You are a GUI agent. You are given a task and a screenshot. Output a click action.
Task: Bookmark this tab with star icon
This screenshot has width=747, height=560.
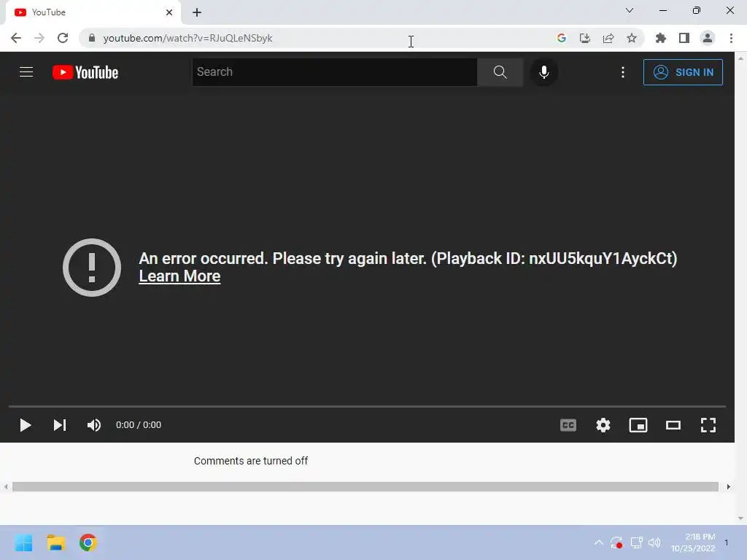(x=631, y=38)
